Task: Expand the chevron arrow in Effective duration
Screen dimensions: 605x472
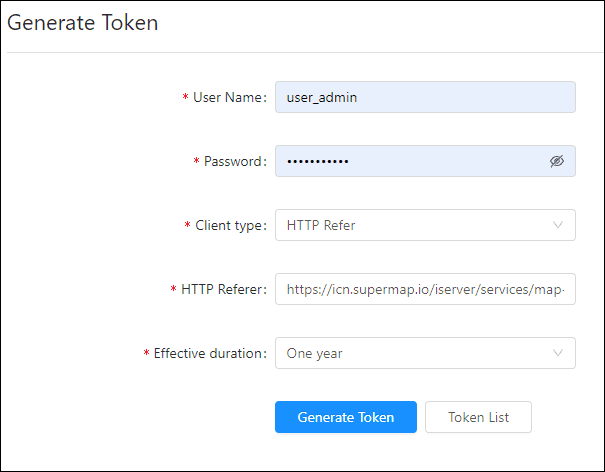Action: [558, 353]
